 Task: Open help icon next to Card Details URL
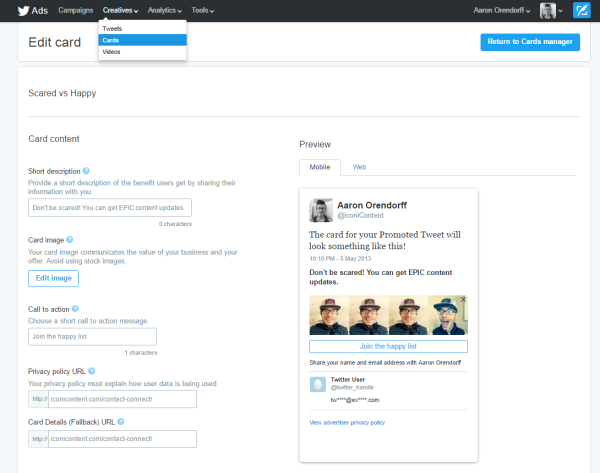point(121,421)
